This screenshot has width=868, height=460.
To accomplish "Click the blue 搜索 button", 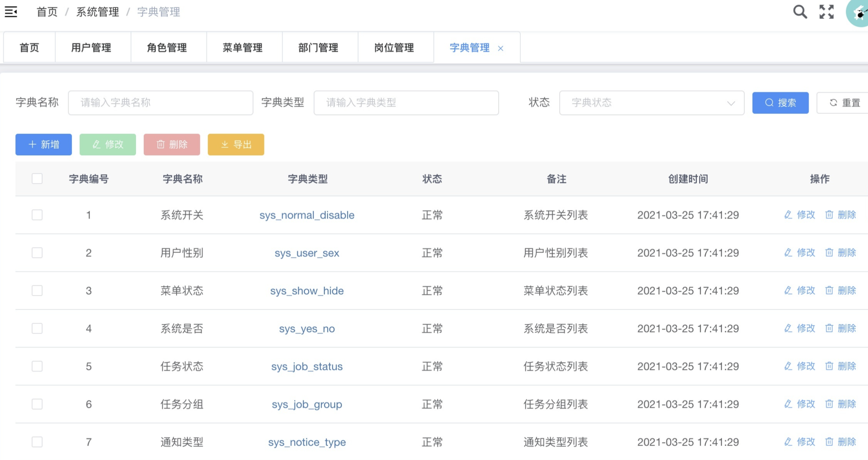I will (781, 103).
